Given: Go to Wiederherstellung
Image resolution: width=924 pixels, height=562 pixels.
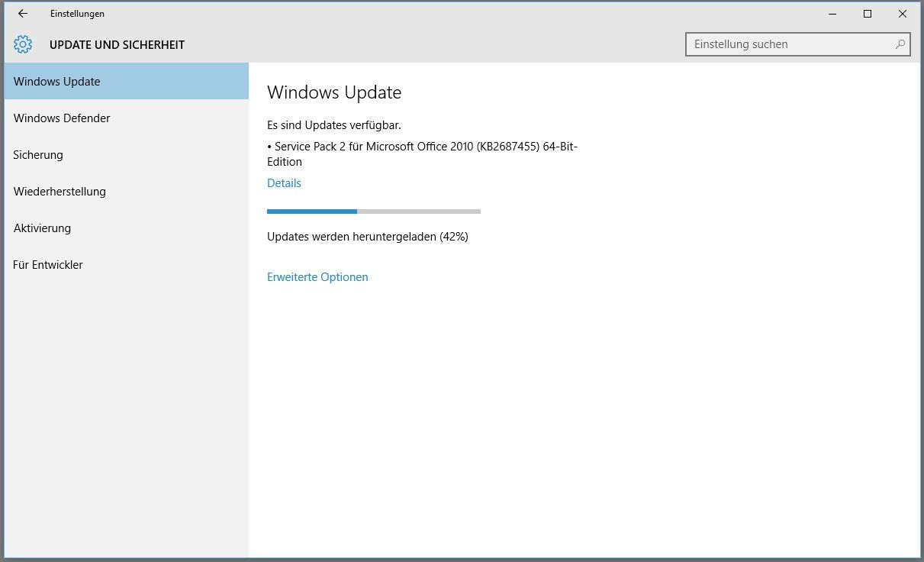Looking at the screenshot, I should point(127,191).
